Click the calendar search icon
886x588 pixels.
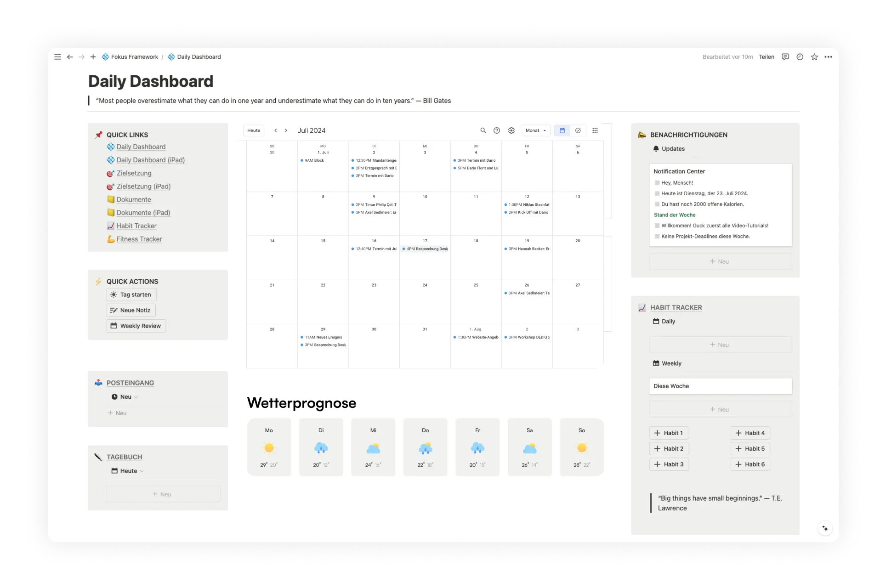483,130
